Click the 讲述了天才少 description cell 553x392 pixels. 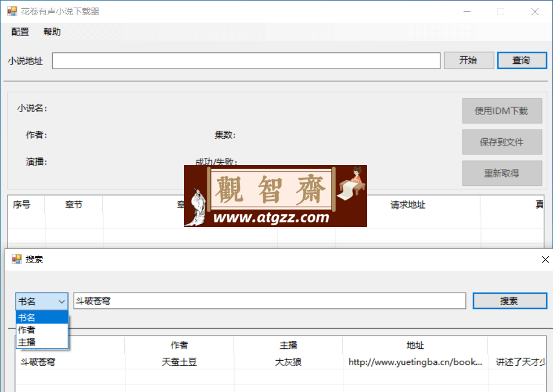[x=518, y=362]
